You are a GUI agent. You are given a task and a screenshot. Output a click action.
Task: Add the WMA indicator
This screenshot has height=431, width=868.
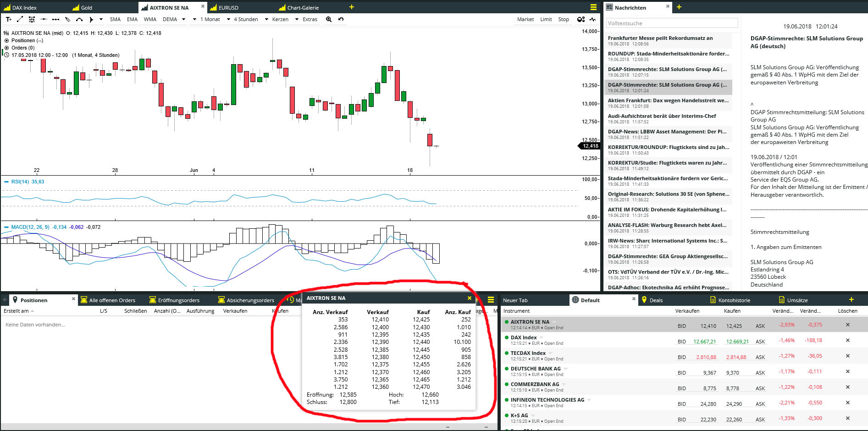click(x=150, y=19)
